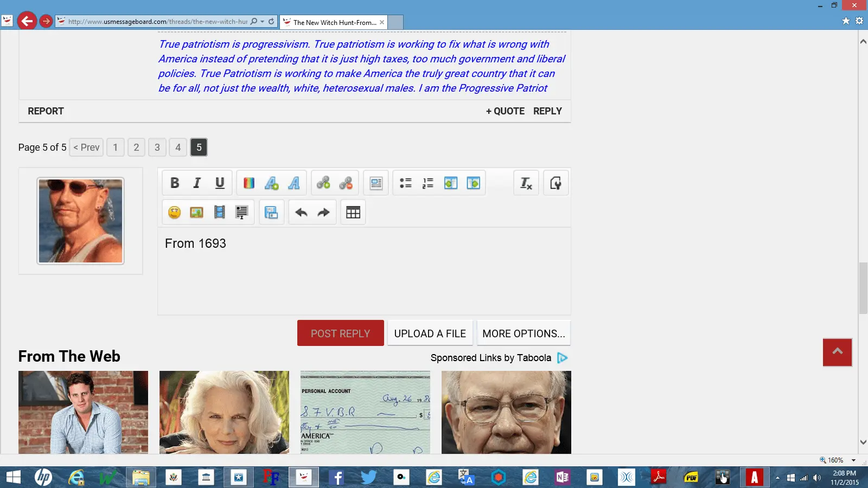Image resolution: width=868 pixels, height=488 pixels.
Task: Click the insert link icon
Action: coord(323,183)
